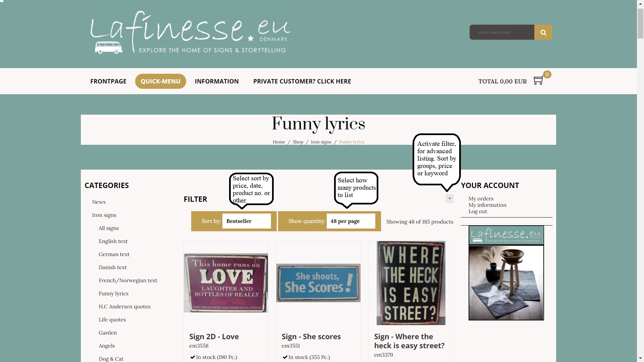Click Sign - She scores title
The image size is (644, 362).
click(x=311, y=337)
